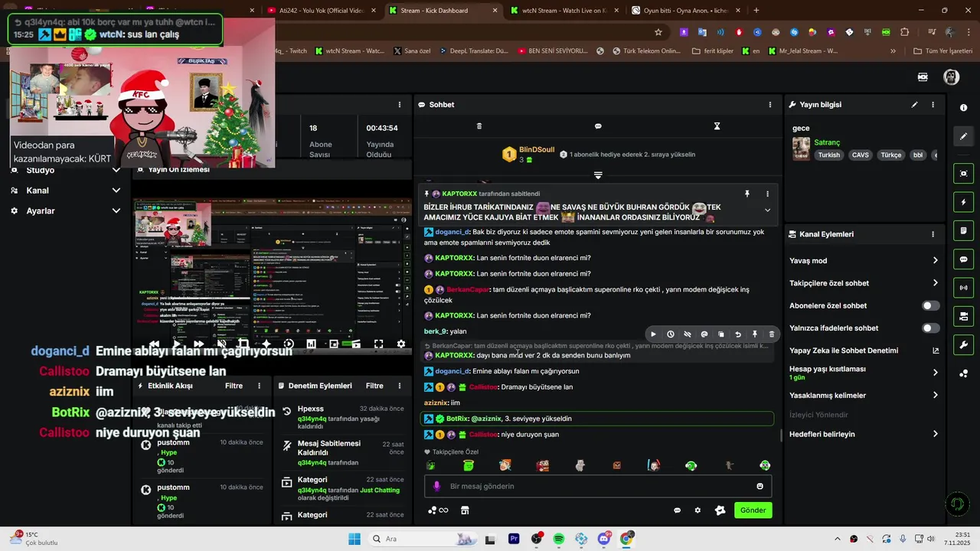Image resolution: width=980 pixels, height=551 pixels.
Task: Open the emoji picker in message box
Action: coord(759,487)
